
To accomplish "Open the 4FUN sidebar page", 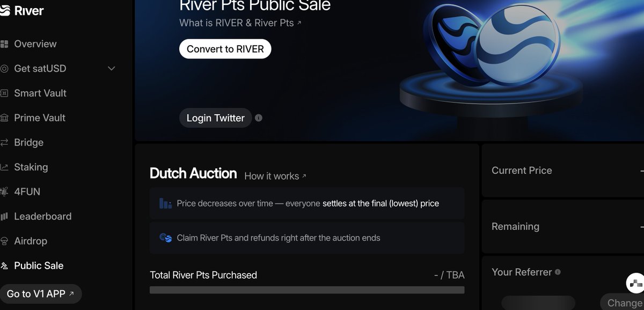I will point(27,192).
